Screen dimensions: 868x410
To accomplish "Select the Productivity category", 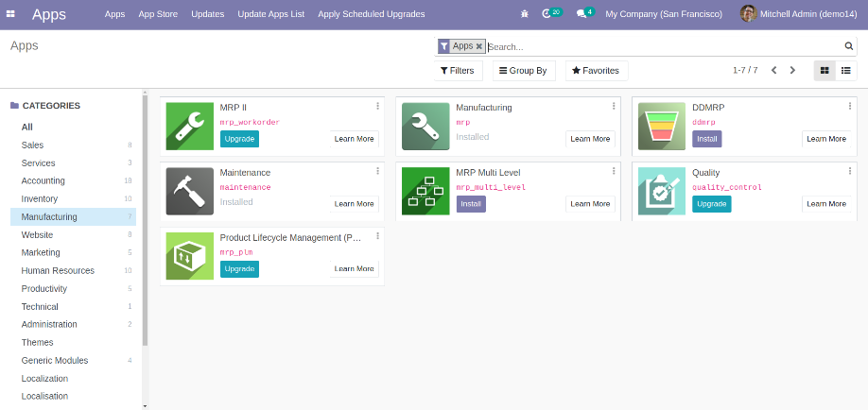I will (x=73, y=288).
